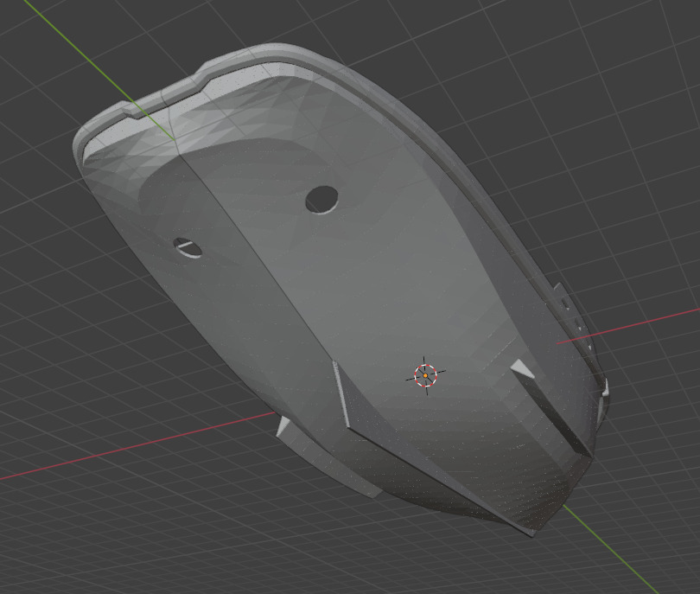Screen dimensions: 700x594
Task: Click the small oval slotted hole on the shell
Action: (x=188, y=247)
